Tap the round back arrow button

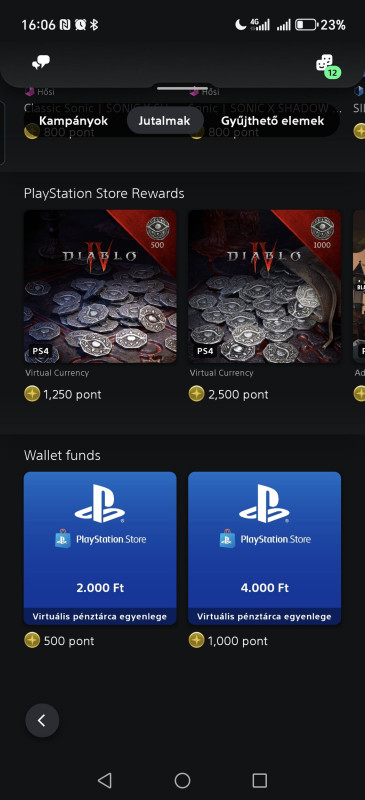click(42, 720)
